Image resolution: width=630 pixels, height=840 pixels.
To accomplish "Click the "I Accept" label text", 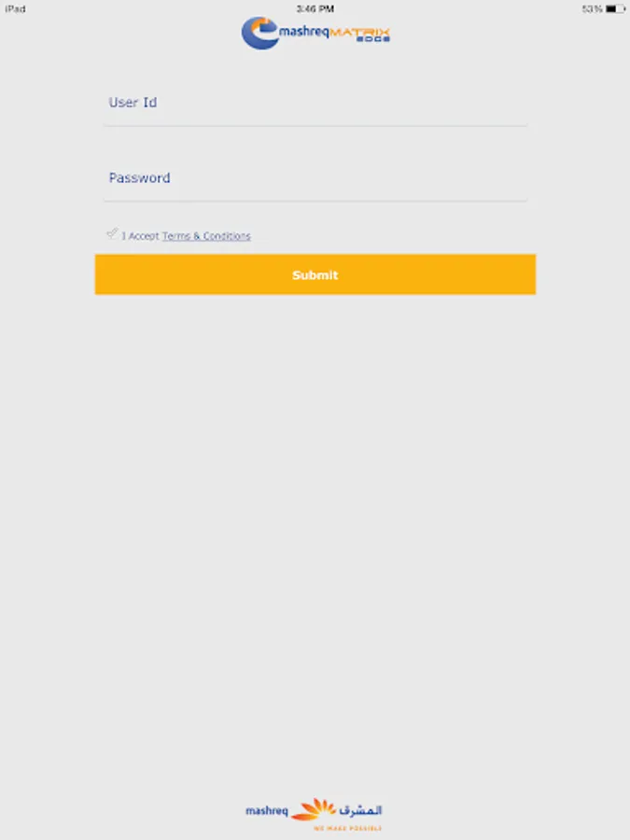I will click(x=140, y=236).
